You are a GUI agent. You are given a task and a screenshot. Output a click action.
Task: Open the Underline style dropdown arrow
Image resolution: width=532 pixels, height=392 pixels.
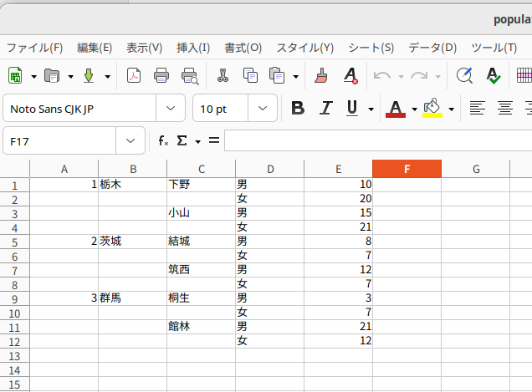(x=371, y=109)
